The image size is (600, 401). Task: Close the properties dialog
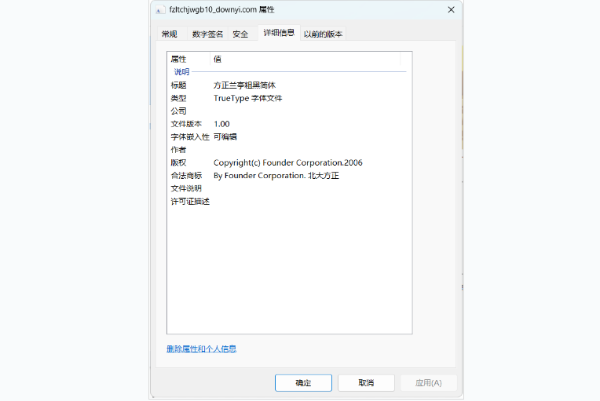[x=451, y=10]
